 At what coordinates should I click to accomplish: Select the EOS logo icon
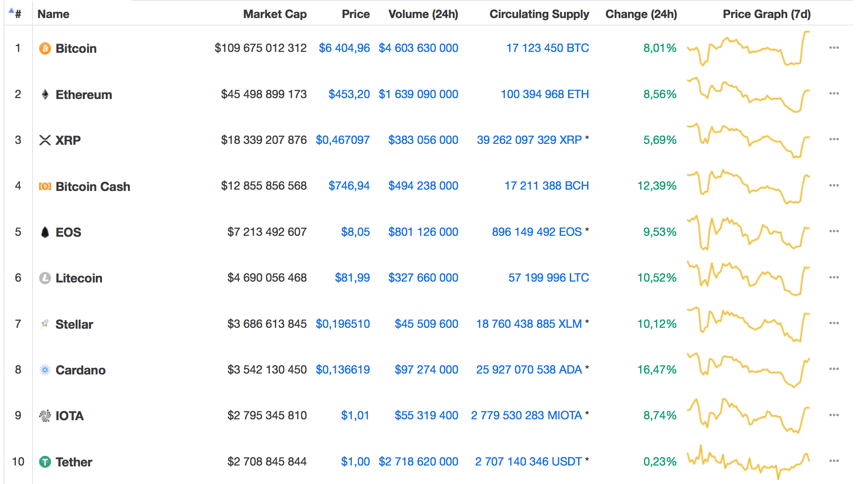45,232
